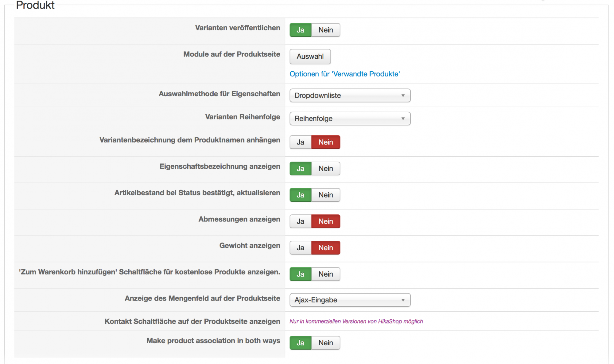Set Make product association in both ways to Nein
The width and height of the screenshot is (614, 364).
coord(325,343)
